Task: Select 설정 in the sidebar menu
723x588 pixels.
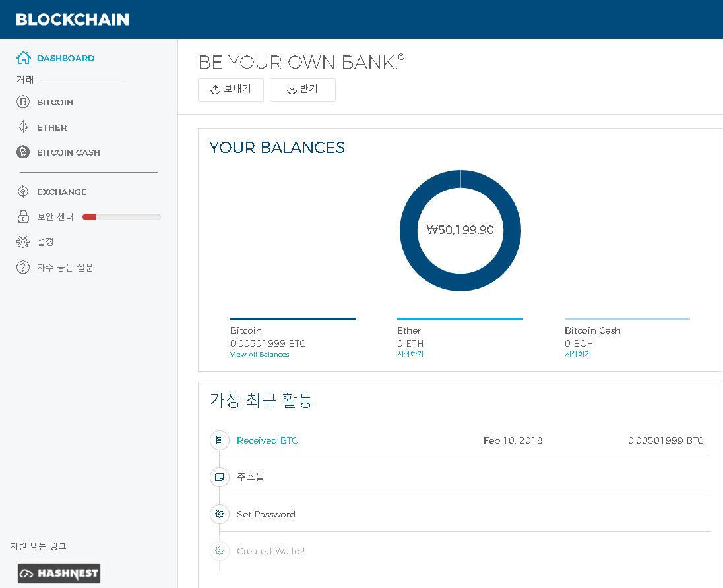Action: click(46, 242)
